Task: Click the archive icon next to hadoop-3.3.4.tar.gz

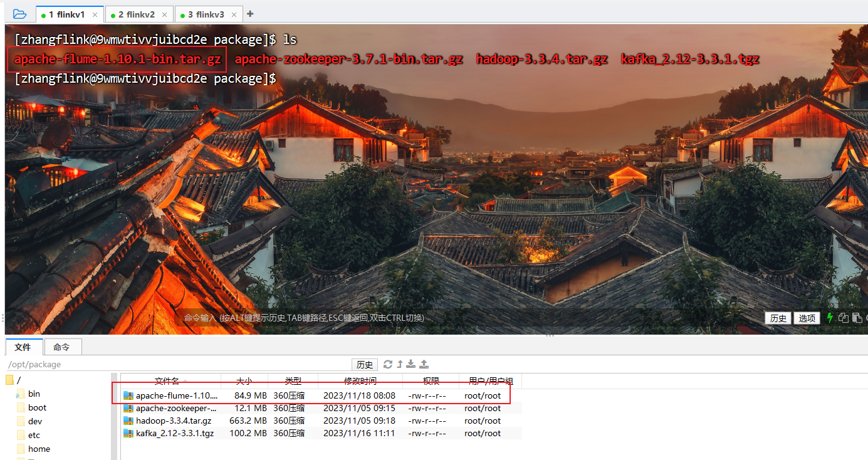Action: coord(128,420)
